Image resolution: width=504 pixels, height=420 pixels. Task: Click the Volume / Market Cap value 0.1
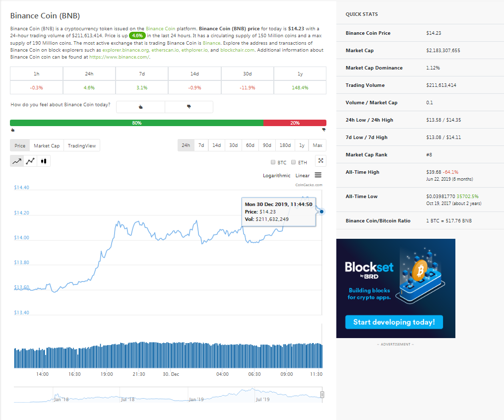click(430, 103)
